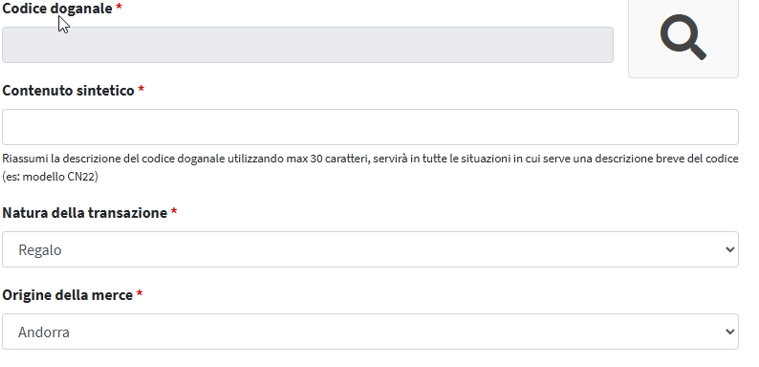Click the help text starting with Riassumi
The height and width of the screenshot is (367, 759).
point(370,168)
